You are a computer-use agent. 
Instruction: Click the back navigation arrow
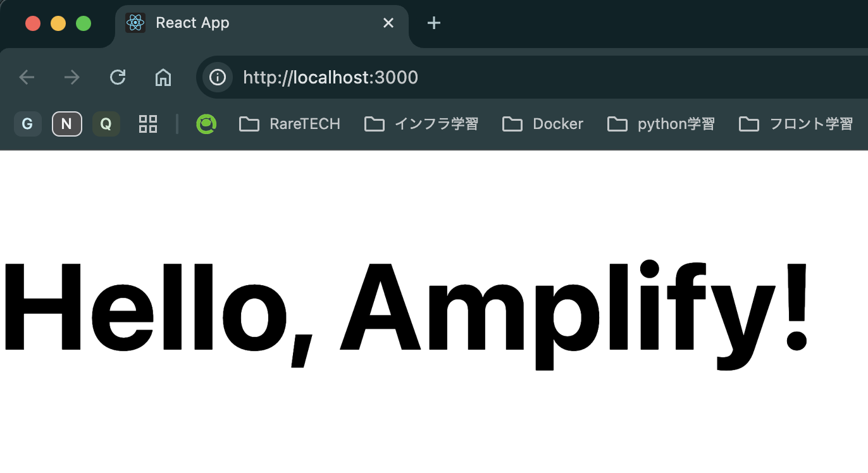[x=27, y=77]
